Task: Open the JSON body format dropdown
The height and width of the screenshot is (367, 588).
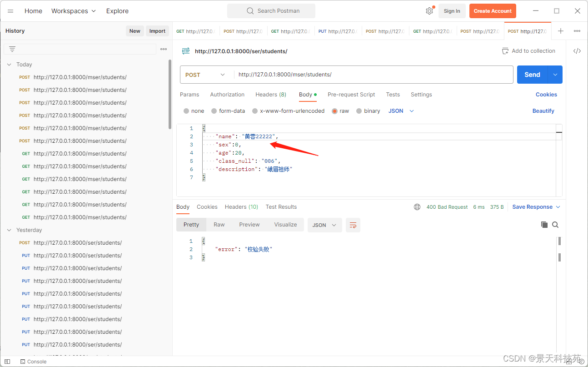Action: [x=401, y=111]
